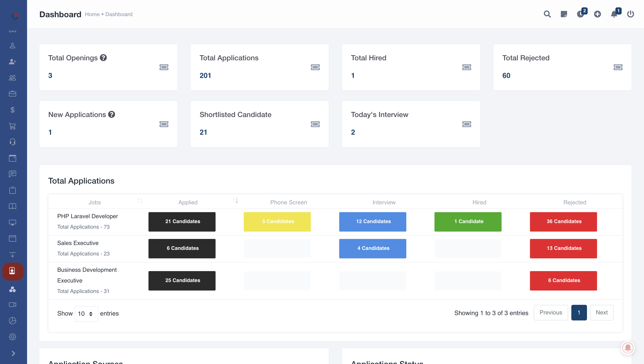Select the shopping cart icon in the sidebar

pos(12,126)
